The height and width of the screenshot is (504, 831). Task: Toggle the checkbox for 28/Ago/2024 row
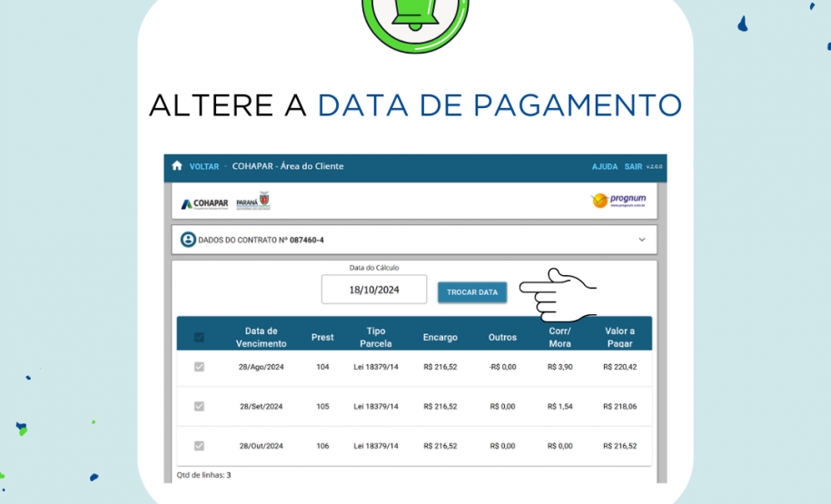199,367
